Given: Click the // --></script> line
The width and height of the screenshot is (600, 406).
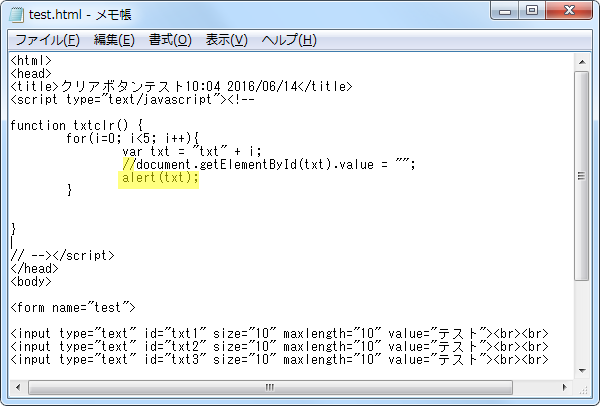Looking at the screenshot, I should 62,256.
